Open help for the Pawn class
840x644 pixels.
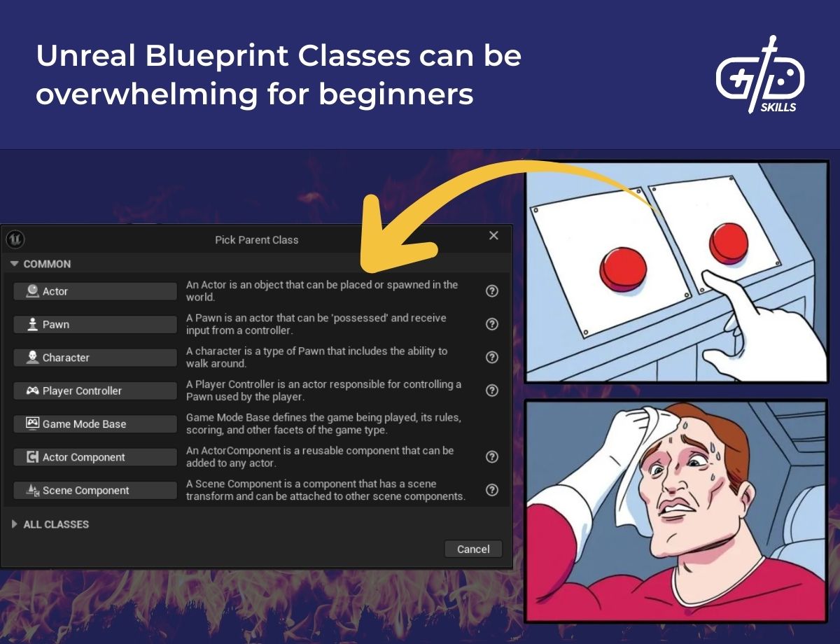[x=491, y=324]
